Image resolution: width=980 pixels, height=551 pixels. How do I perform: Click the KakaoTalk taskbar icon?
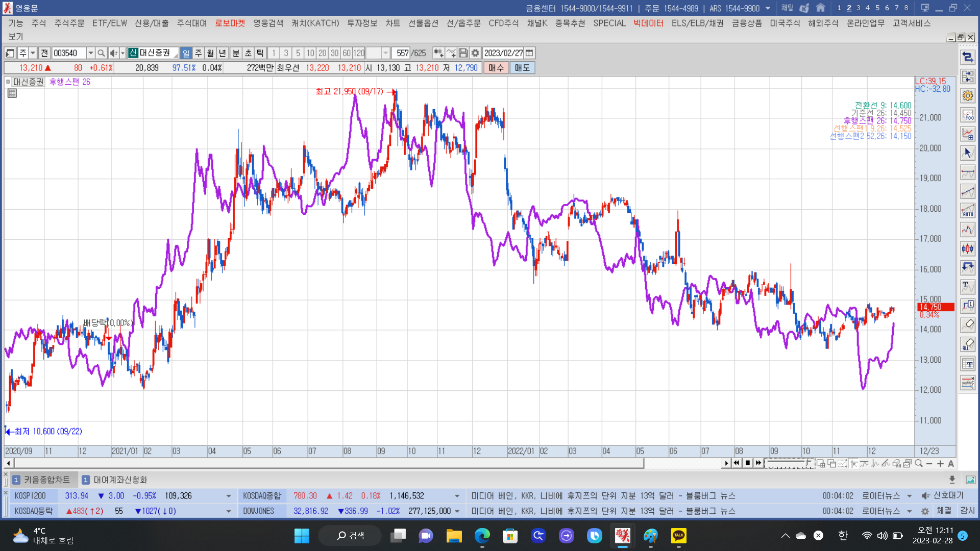tap(678, 536)
